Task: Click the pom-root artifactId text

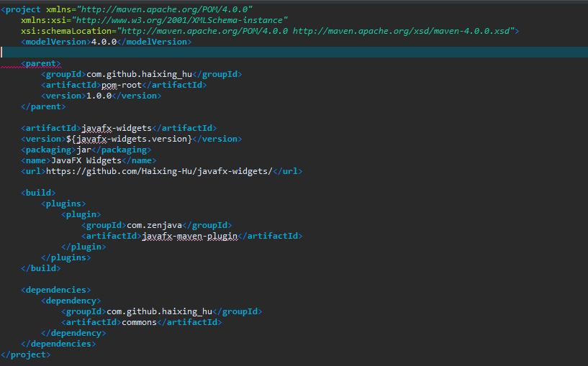Action: 122,85
